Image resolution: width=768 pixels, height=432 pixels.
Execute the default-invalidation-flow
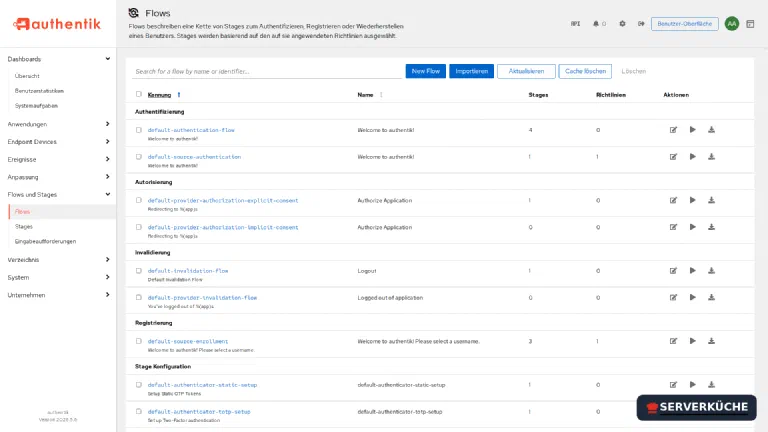click(x=693, y=271)
